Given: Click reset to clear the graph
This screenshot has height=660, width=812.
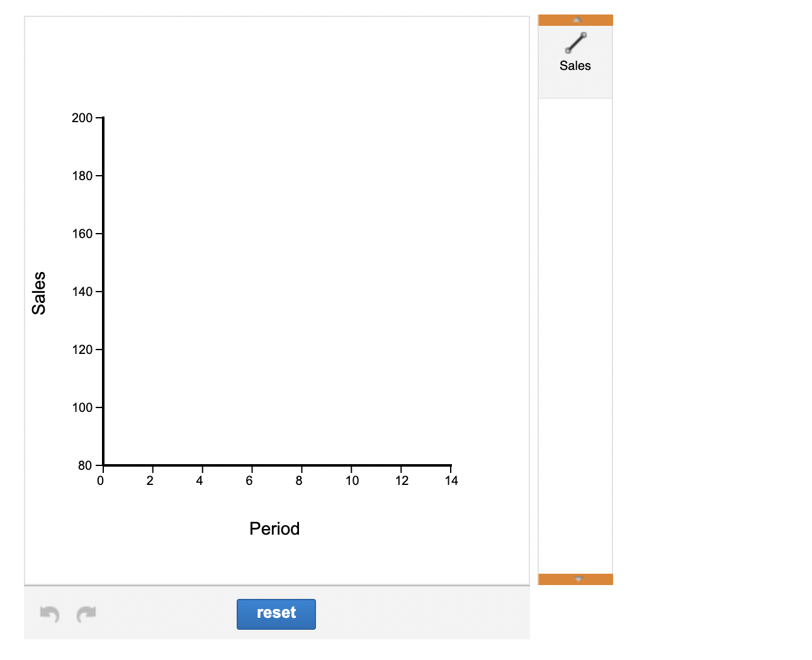Looking at the screenshot, I should click(x=276, y=614).
